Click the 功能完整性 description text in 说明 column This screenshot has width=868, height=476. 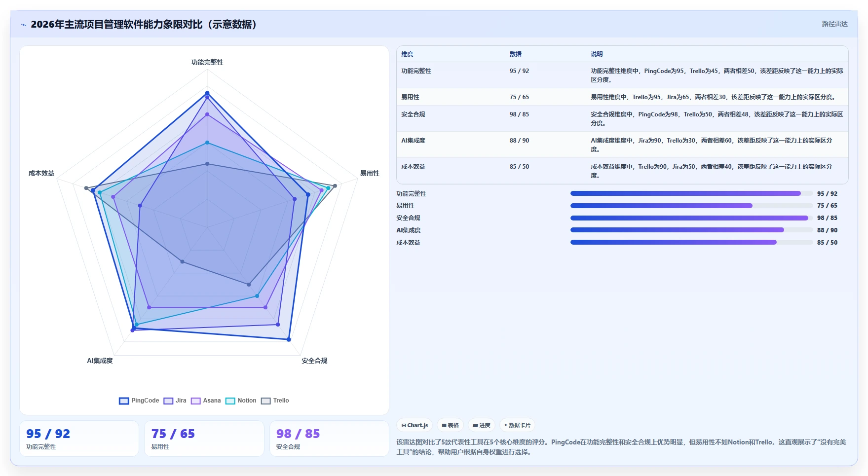click(717, 75)
